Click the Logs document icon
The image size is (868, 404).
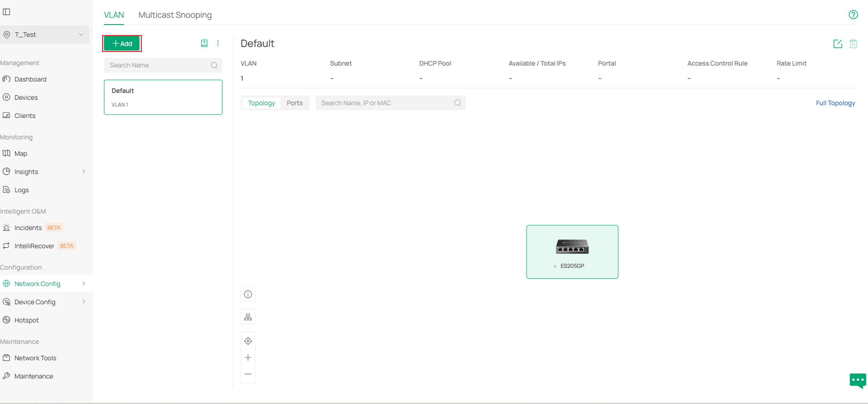[6, 189]
